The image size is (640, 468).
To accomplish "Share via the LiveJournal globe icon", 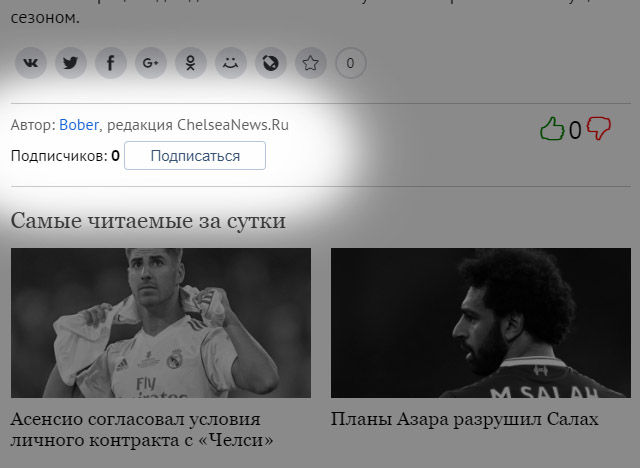I will pos(271,63).
